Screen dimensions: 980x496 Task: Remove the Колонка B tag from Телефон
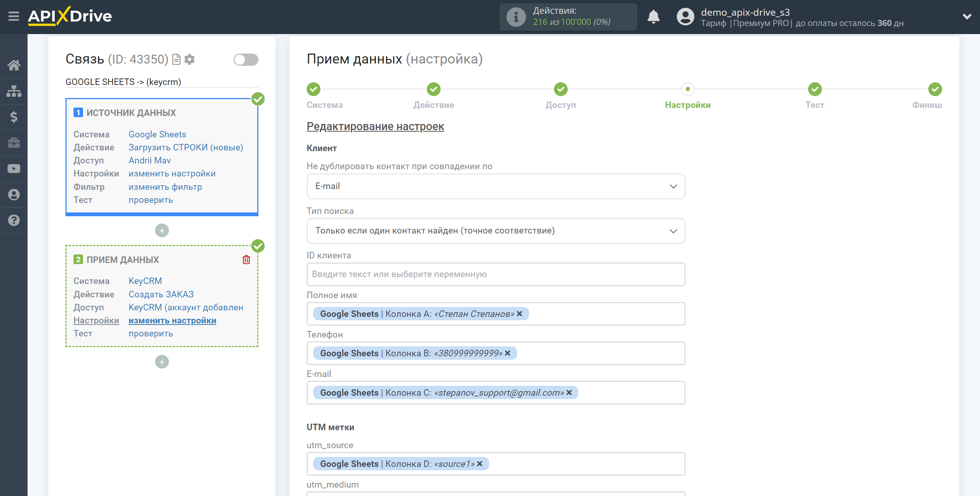click(x=508, y=353)
